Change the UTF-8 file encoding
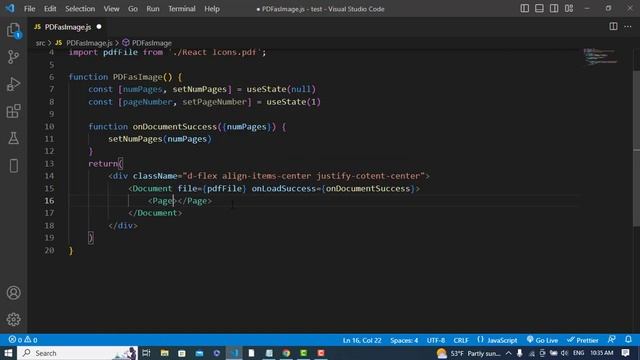Image resolution: width=640 pixels, height=360 pixels. [x=436, y=340]
